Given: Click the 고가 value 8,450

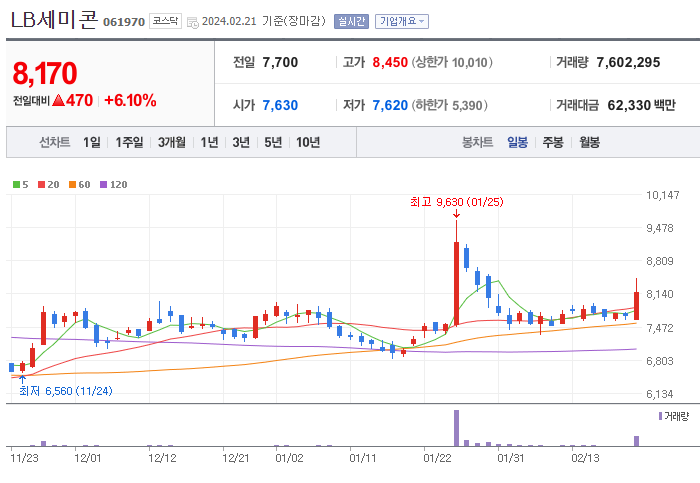Looking at the screenshot, I should coord(390,62).
